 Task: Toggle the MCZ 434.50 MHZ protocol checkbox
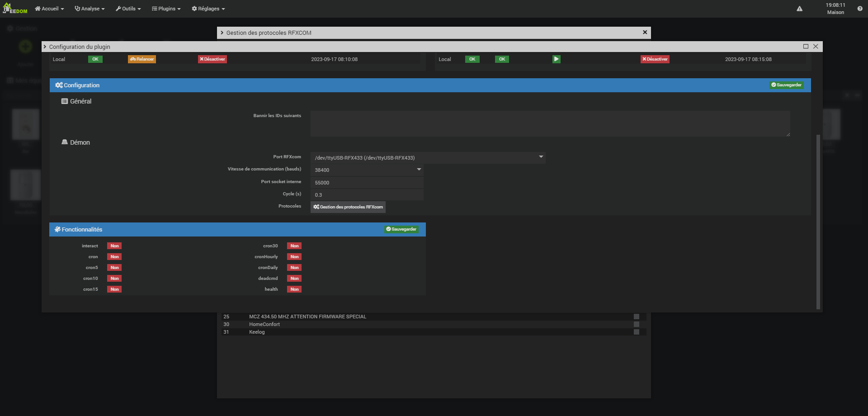point(636,317)
